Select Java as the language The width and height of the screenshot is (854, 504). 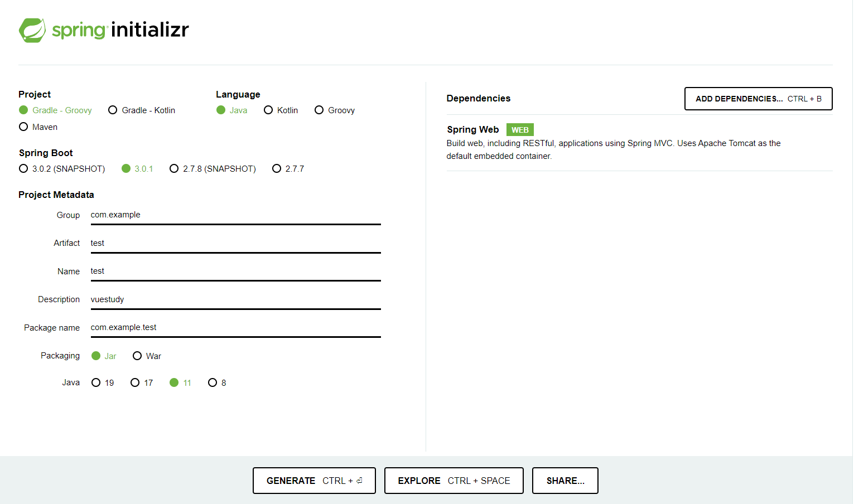(231, 110)
